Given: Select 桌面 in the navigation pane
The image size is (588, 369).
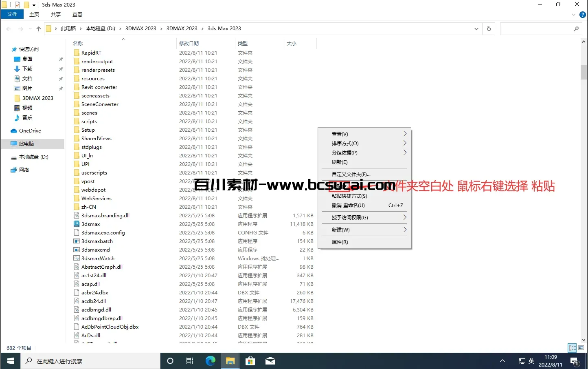Looking at the screenshot, I should 27,59.
